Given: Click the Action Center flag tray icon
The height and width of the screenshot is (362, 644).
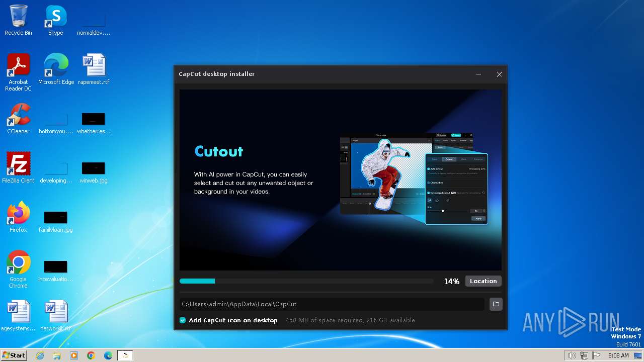Looking at the screenshot, I should pos(596,355).
